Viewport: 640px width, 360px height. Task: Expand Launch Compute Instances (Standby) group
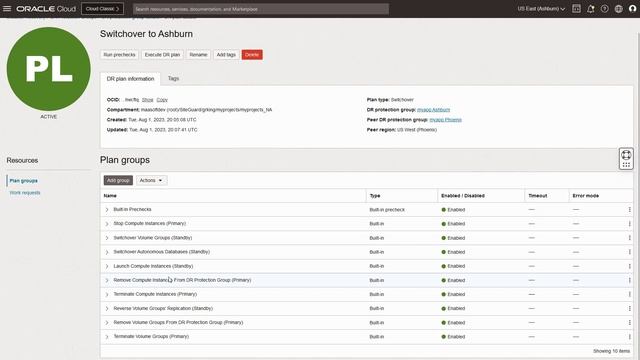click(107, 266)
